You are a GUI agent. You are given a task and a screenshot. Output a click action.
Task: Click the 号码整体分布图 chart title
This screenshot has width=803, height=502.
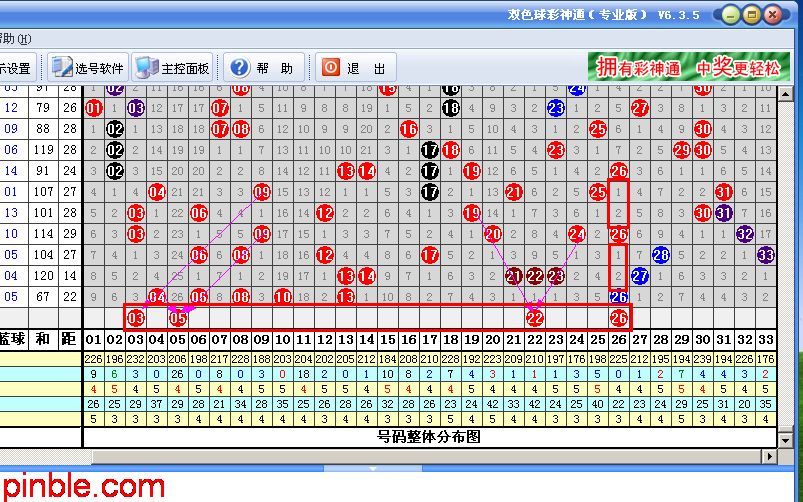click(x=429, y=436)
